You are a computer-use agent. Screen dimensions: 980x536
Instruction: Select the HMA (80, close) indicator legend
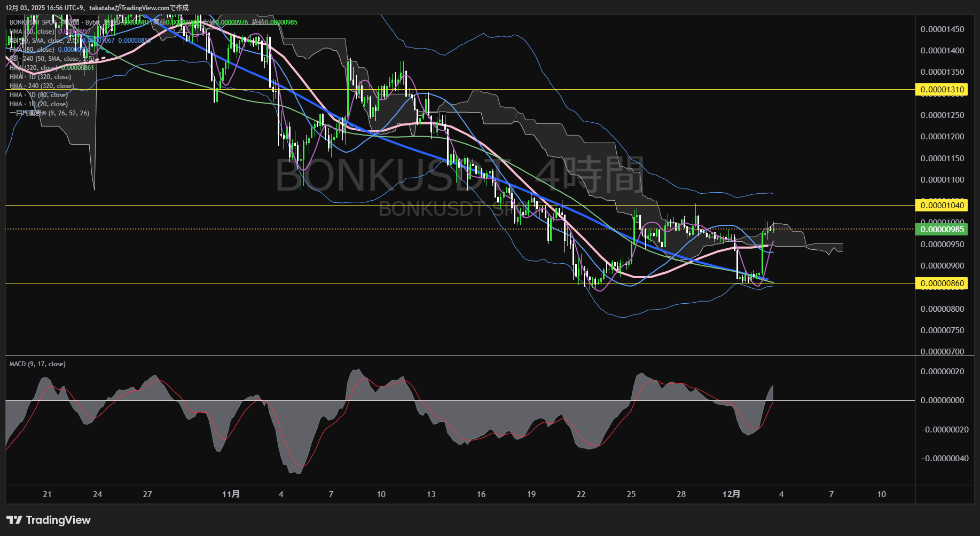tap(32, 50)
